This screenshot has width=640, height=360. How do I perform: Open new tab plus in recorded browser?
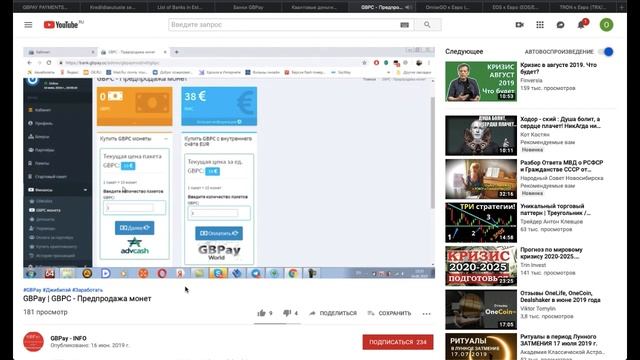(177, 52)
